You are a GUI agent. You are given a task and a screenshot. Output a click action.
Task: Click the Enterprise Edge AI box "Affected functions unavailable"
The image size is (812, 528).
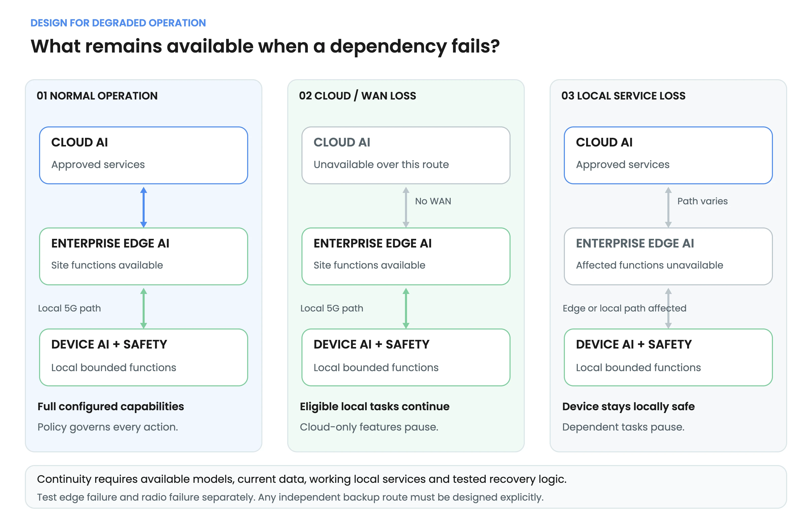coord(668,256)
